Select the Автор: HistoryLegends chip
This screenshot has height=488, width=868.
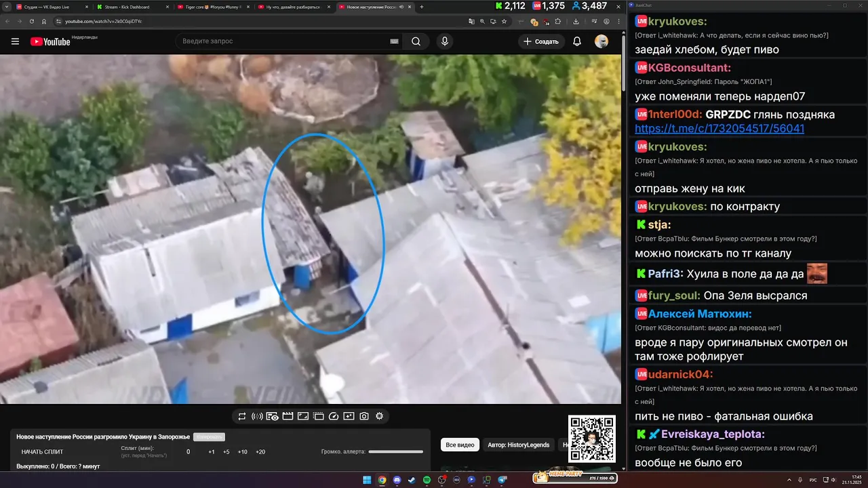point(519,445)
